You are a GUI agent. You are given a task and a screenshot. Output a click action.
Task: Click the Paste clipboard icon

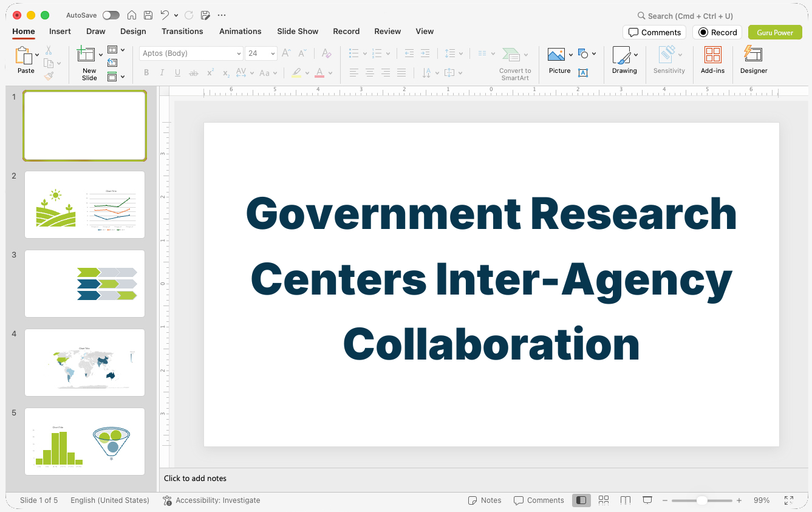(24, 56)
